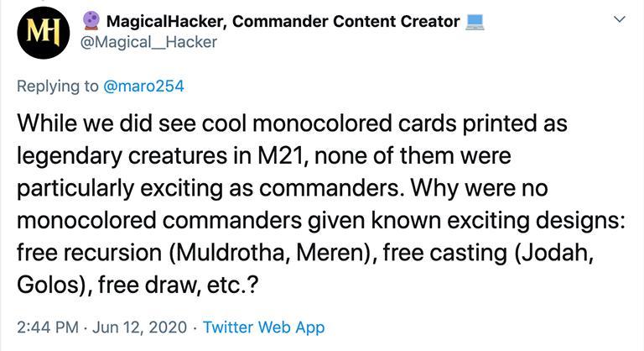The height and width of the screenshot is (351, 644).
Task: Expand the tweet options chevron
Action: pos(620,19)
